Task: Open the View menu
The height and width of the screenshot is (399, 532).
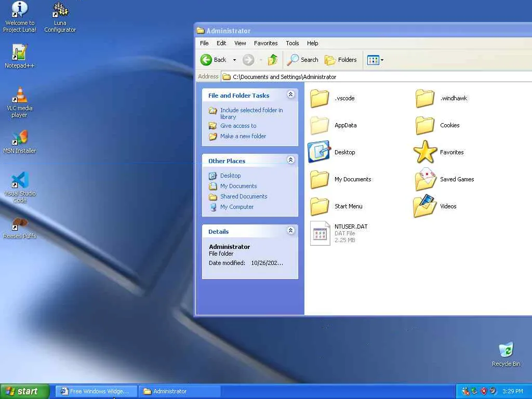Action: [x=240, y=43]
